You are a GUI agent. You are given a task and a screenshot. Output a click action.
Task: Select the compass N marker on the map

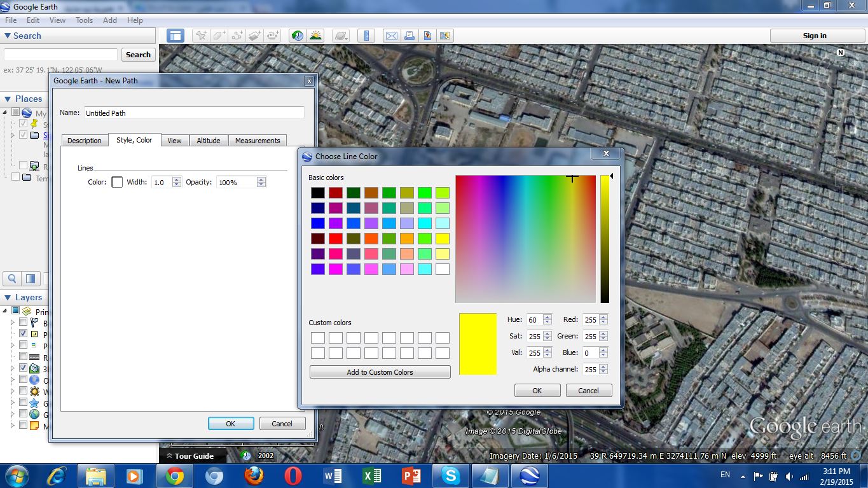(841, 53)
